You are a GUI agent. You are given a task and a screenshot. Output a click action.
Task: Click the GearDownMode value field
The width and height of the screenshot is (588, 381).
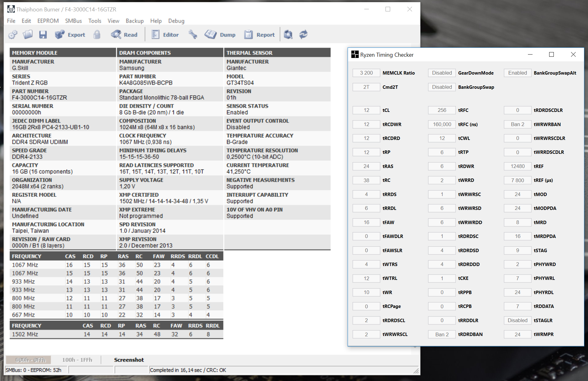442,73
